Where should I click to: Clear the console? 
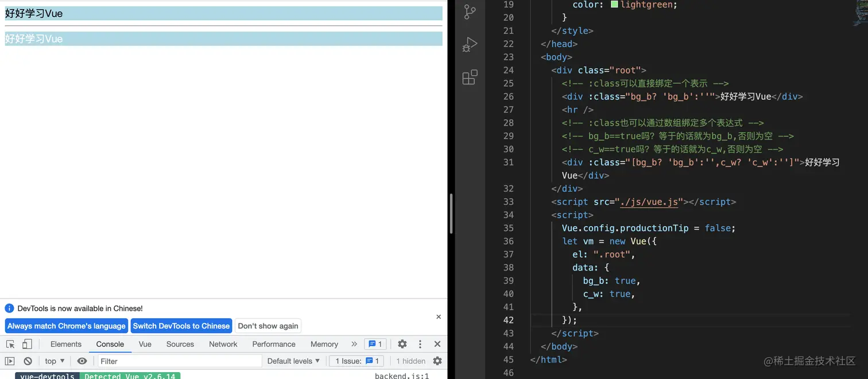[28, 361]
